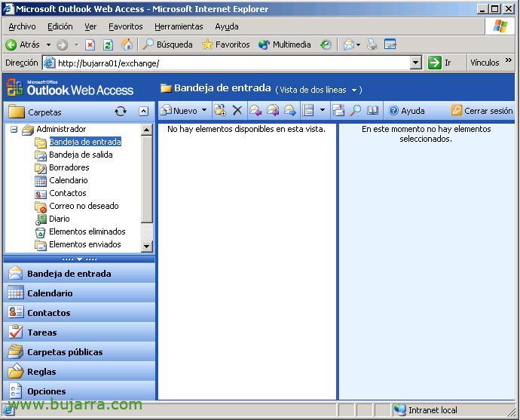520x420 pixels.
Task: Click the browser Home icon
Action: (x=127, y=44)
